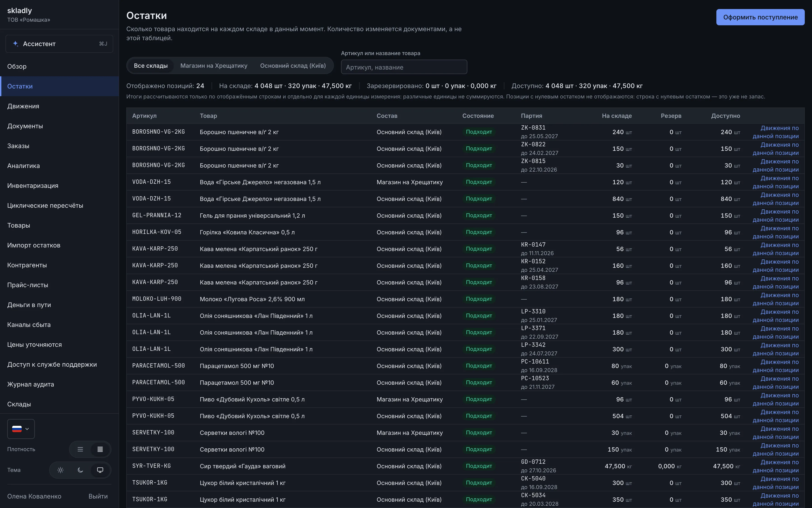Switch to light theme sun icon

(x=60, y=470)
